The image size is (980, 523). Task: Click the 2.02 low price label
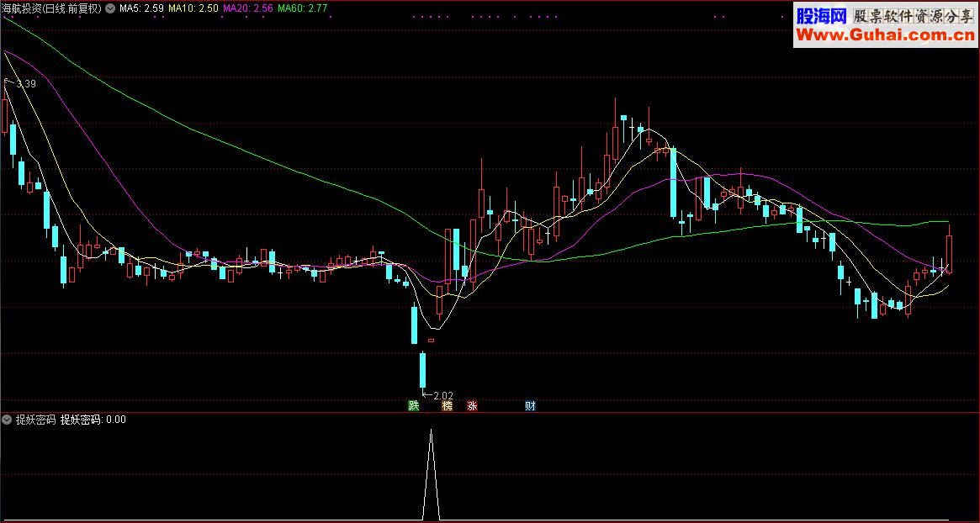coord(443,395)
